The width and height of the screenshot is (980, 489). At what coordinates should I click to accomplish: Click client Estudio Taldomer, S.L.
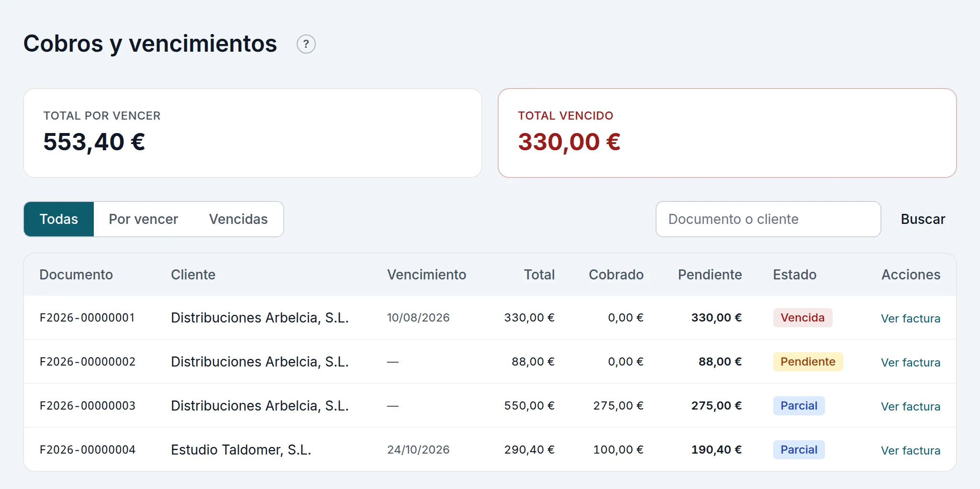coord(241,450)
